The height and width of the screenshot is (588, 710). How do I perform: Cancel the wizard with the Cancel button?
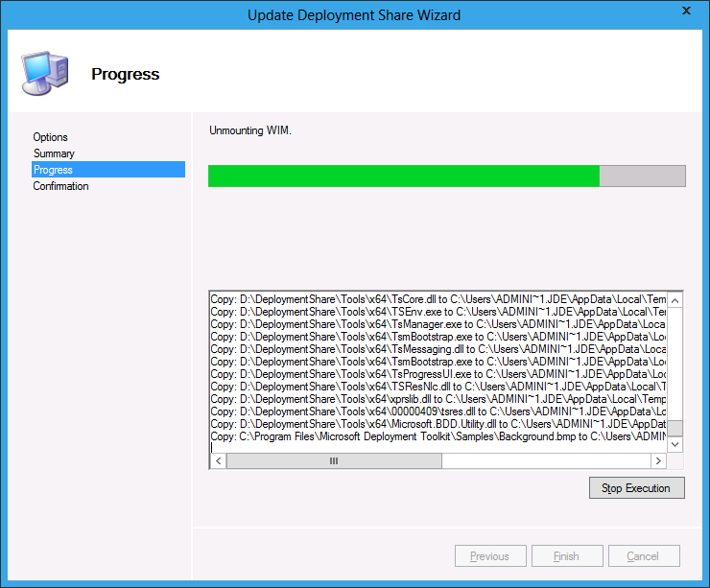coord(643,556)
